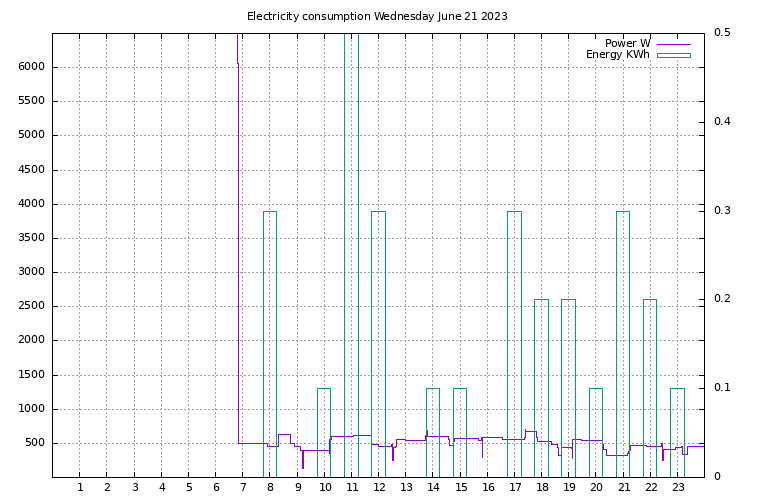This screenshot has height=500, width=768.
Task: Click hour label 9 on the x-axis
Action: pos(298,487)
